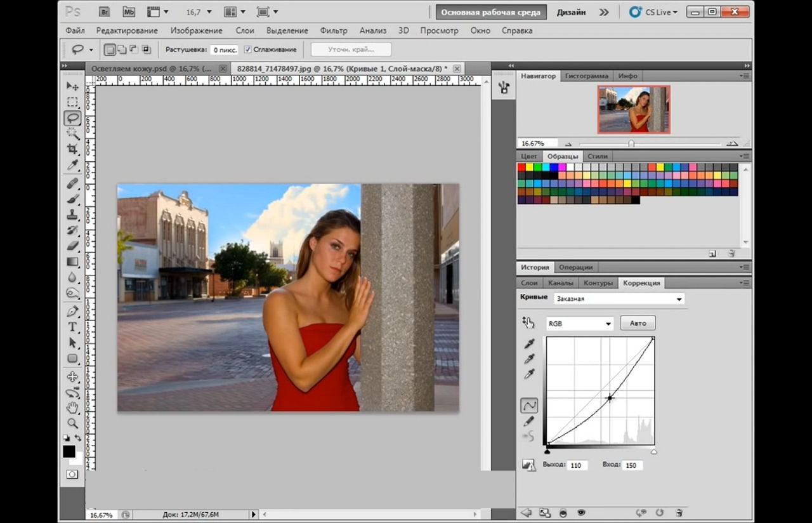Select the Eraser tool
This screenshot has width=812, height=523.
point(72,246)
